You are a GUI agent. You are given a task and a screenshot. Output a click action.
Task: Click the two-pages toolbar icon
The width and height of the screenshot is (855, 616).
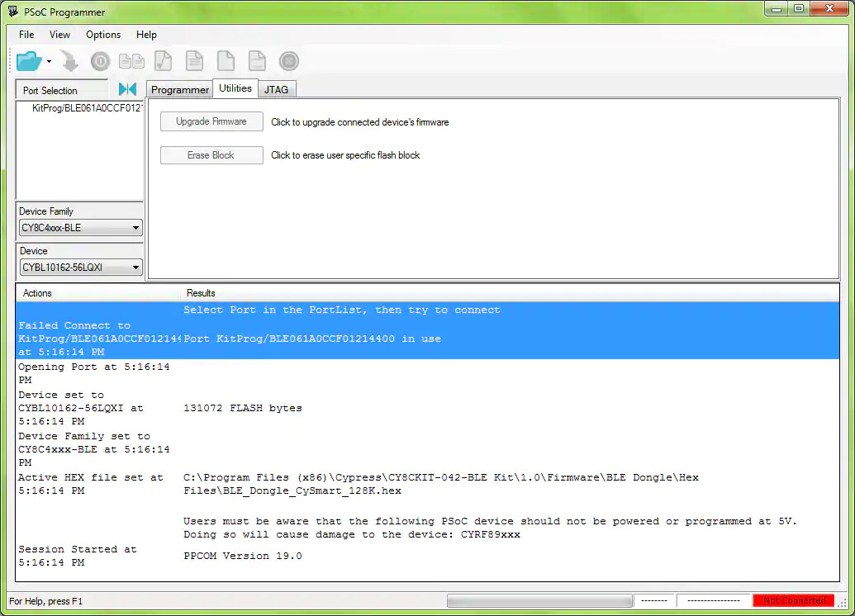[131, 61]
